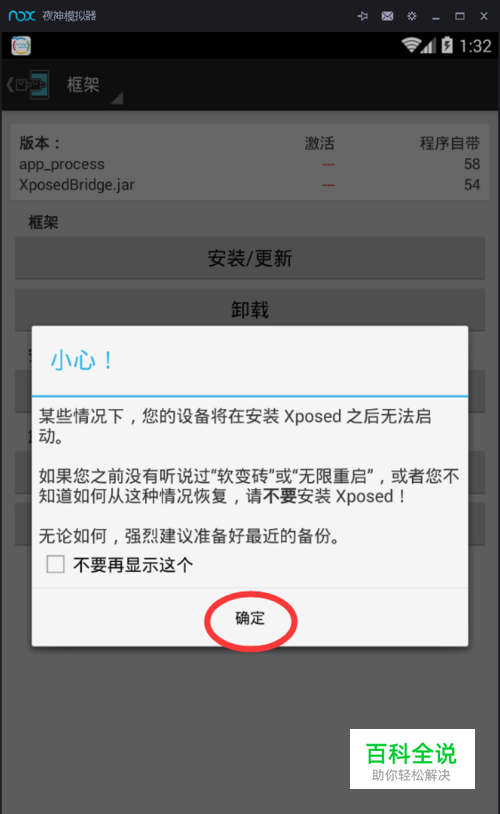Check the 不要再显示这个 checkbox
This screenshot has height=814, width=500.
(56, 564)
